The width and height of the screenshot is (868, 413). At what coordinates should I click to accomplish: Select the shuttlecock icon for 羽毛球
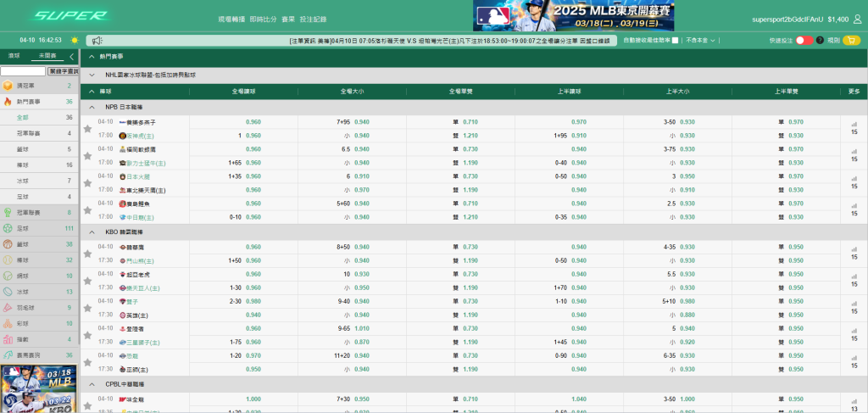click(x=8, y=307)
